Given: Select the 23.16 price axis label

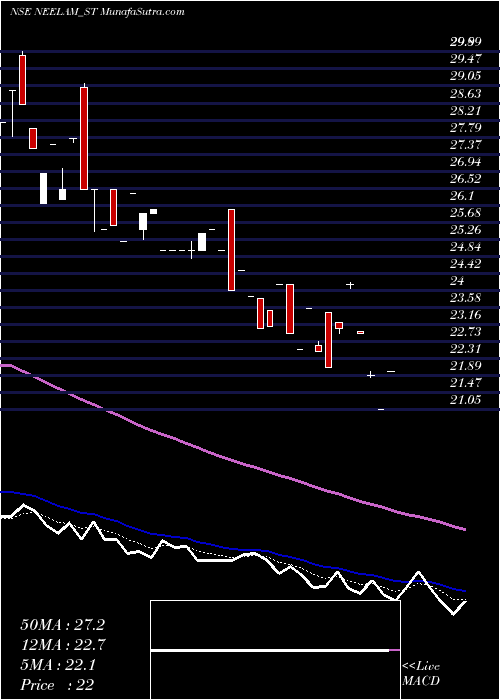Looking at the screenshot, I should (465, 315).
